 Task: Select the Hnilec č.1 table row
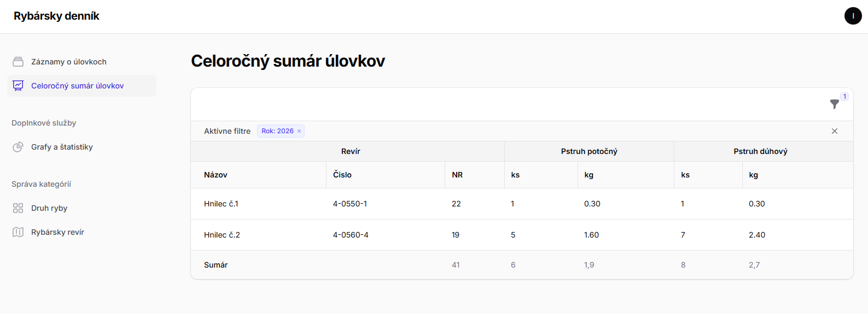(x=522, y=204)
